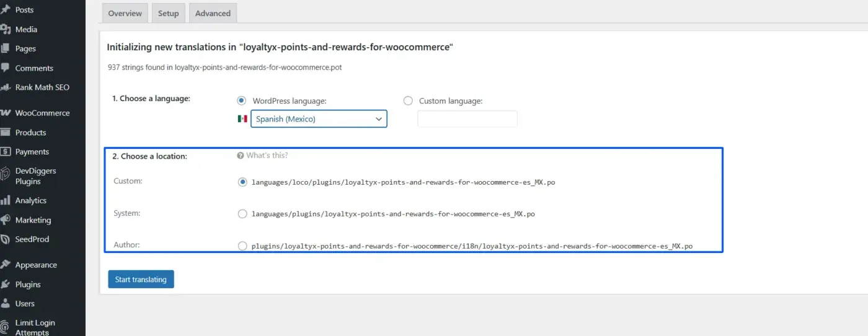The height and width of the screenshot is (336, 868).
Task: Click the Comments bubble icon
Action: [x=5, y=68]
